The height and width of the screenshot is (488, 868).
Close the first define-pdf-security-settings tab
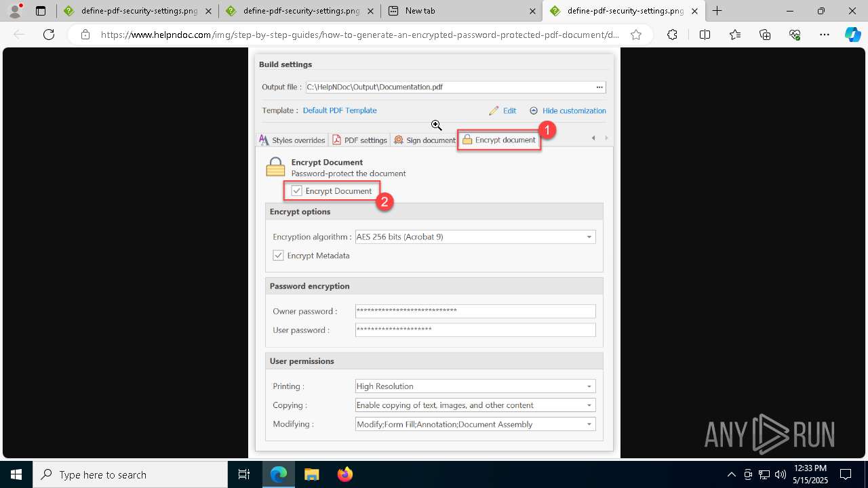pyautogui.click(x=208, y=11)
